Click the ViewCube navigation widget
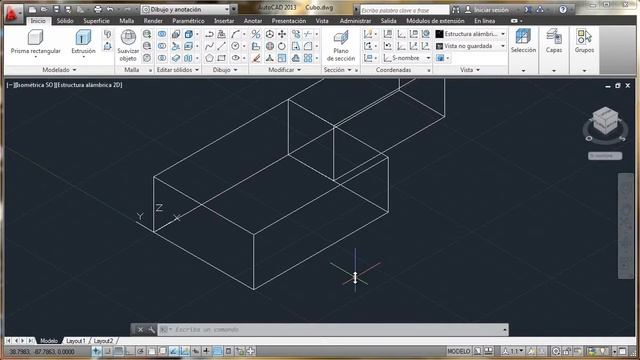Screen dimensions: 640x360 pos(605,121)
